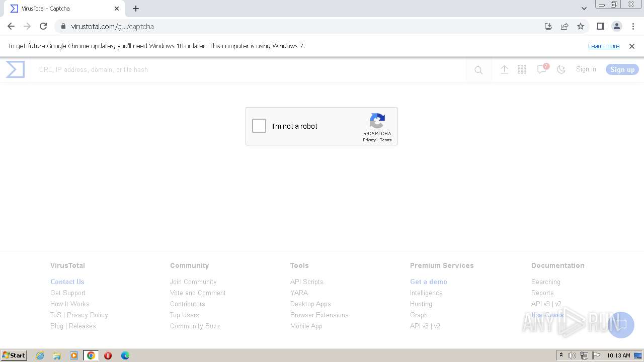Click the Sign up button
644x362 pixels.
click(622, 69)
